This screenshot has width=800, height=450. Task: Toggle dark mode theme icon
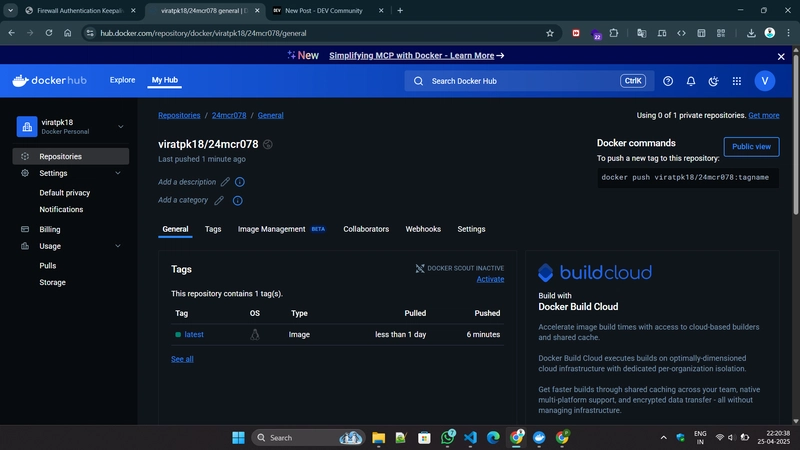click(713, 81)
